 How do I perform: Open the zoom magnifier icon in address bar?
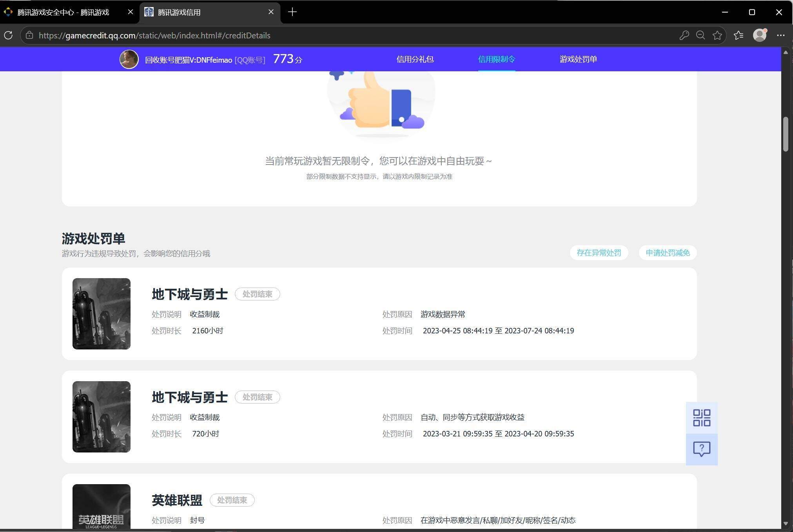click(700, 35)
